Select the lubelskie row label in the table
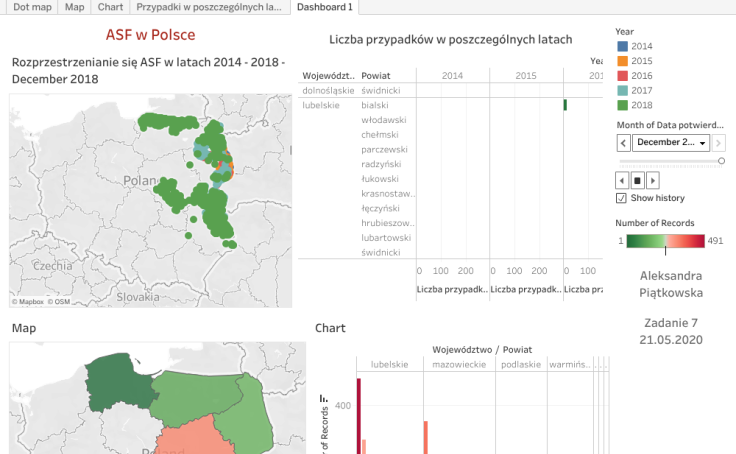This screenshot has width=736, height=454. tap(321, 105)
